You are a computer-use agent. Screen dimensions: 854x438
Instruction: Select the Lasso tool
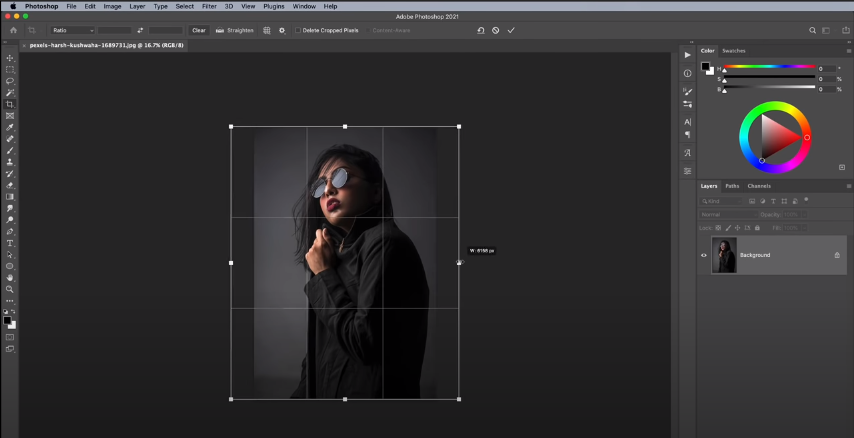click(x=10, y=81)
